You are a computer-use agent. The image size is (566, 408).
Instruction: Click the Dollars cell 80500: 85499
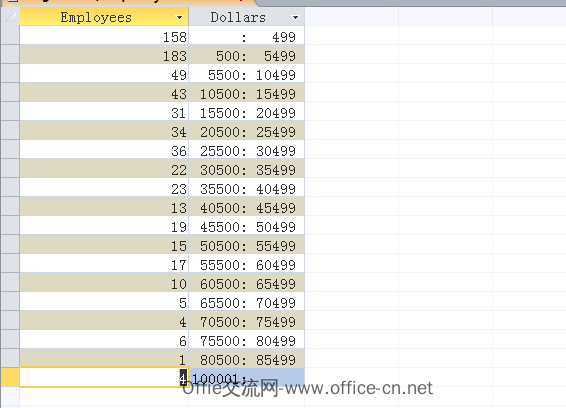coord(247,359)
